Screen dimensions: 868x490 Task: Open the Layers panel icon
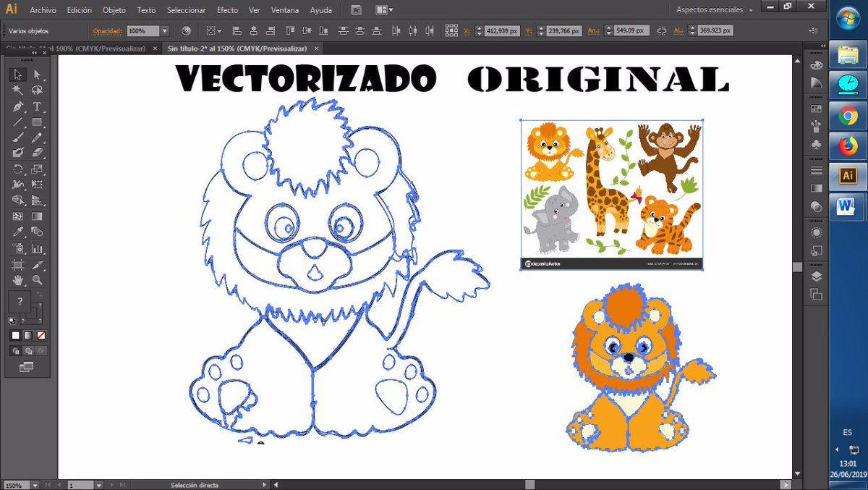point(817,276)
